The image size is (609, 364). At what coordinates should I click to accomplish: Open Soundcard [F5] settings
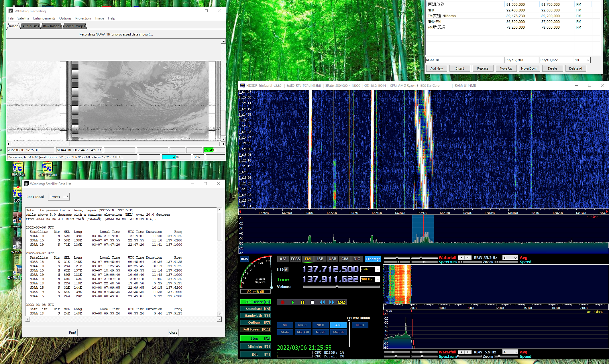click(x=255, y=309)
